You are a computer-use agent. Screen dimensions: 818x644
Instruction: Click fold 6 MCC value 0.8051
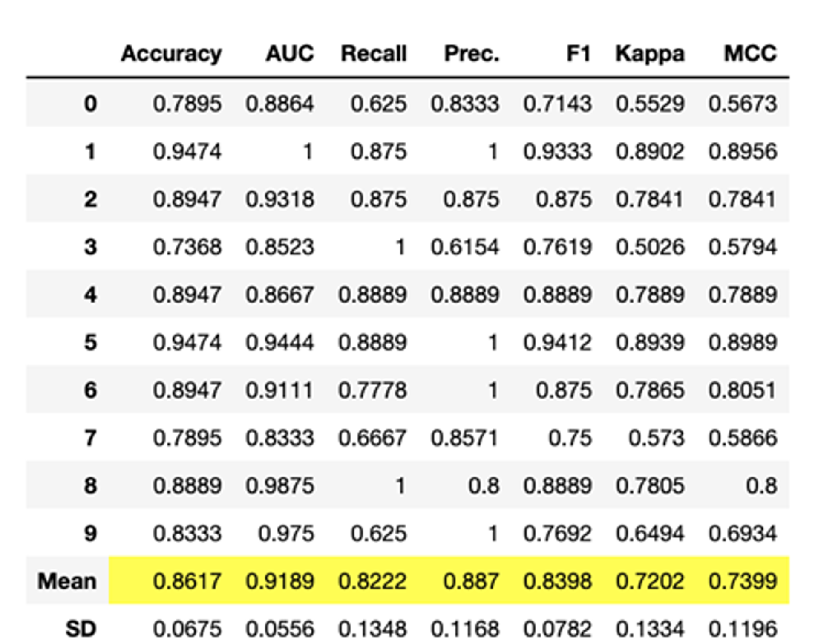(x=743, y=390)
